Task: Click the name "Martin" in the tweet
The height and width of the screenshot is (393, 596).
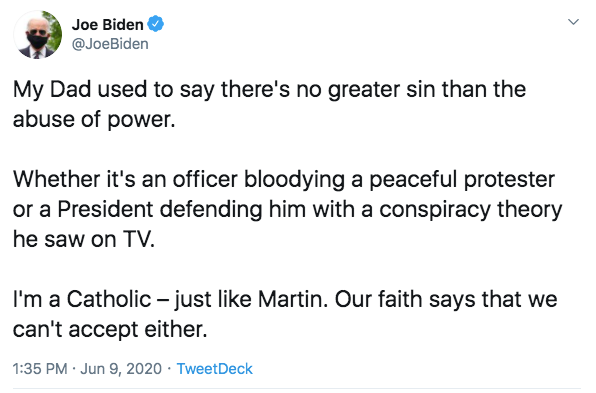Action: coord(290,299)
